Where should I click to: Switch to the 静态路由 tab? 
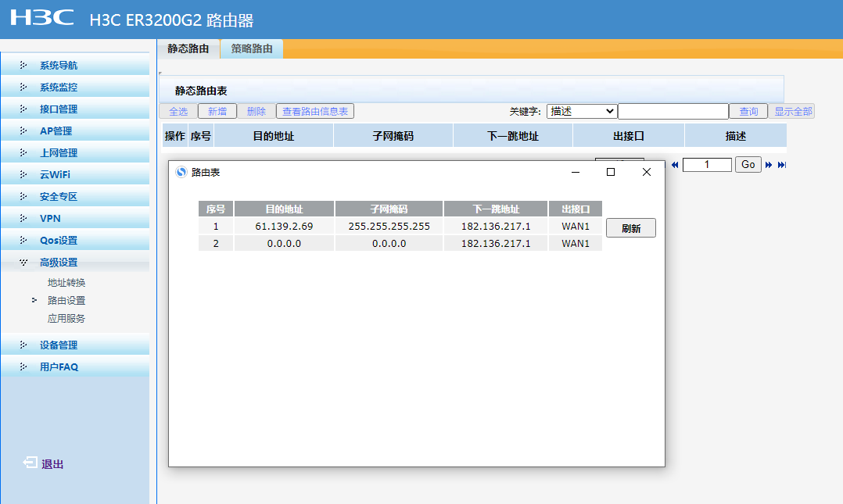188,48
